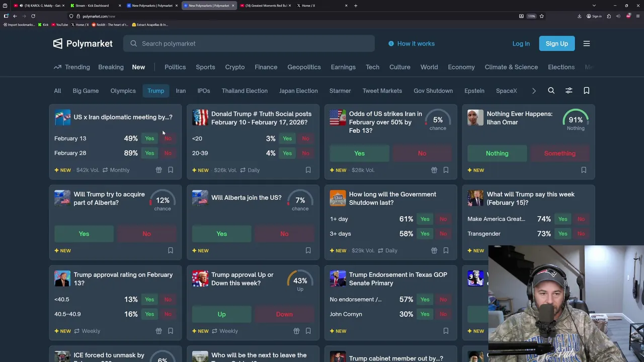
Task: Open the Will Alberta join the US thumbnail
Action: click(200, 198)
